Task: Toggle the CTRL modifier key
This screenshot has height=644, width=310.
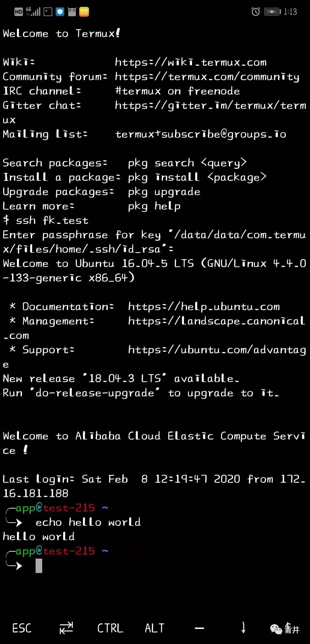Action: pyautogui.click(x=110, y=628)
